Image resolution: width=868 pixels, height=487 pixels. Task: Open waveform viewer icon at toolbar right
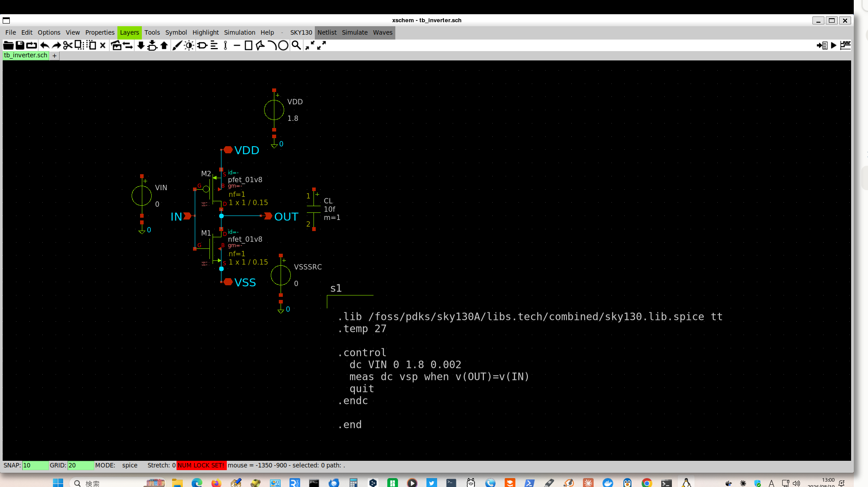[x=845, y=45]
